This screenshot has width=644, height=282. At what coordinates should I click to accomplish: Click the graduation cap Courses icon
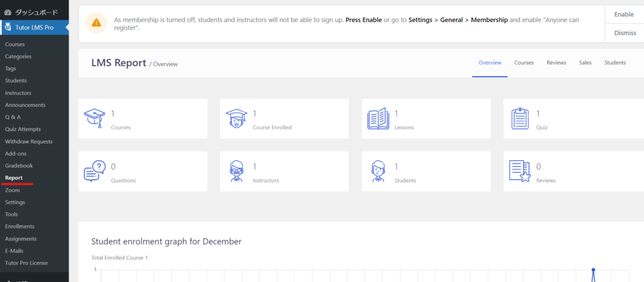[95, 118]
